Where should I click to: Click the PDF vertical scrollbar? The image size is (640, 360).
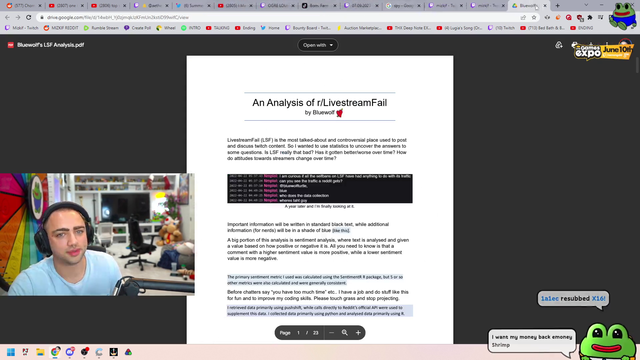point(638,65)
